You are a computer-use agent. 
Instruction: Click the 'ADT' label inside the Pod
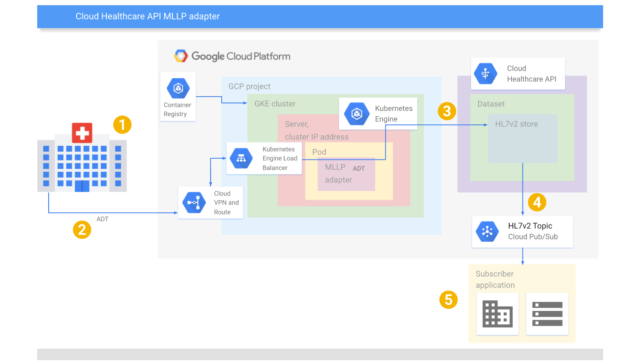(359, 168)
